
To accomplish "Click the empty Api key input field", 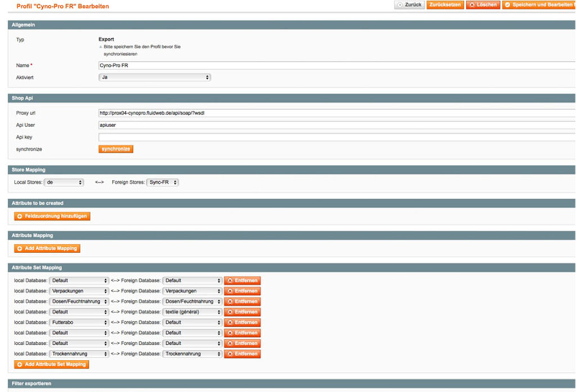I will (225, 137).
